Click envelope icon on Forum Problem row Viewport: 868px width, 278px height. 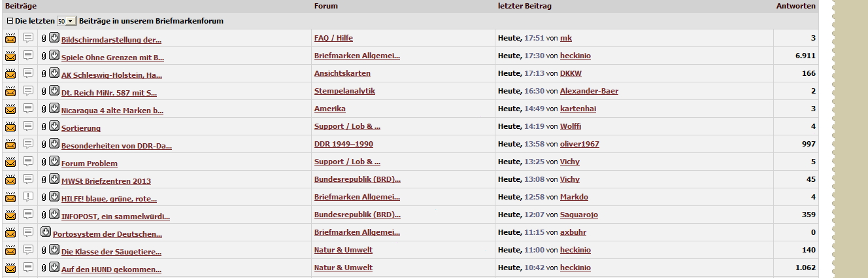10,162
